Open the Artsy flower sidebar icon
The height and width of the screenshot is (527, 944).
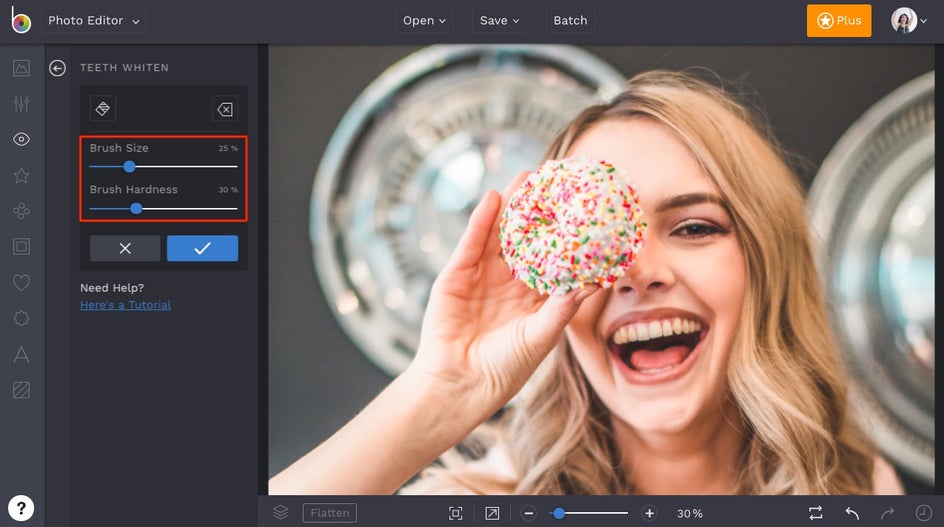click(21, 211)
